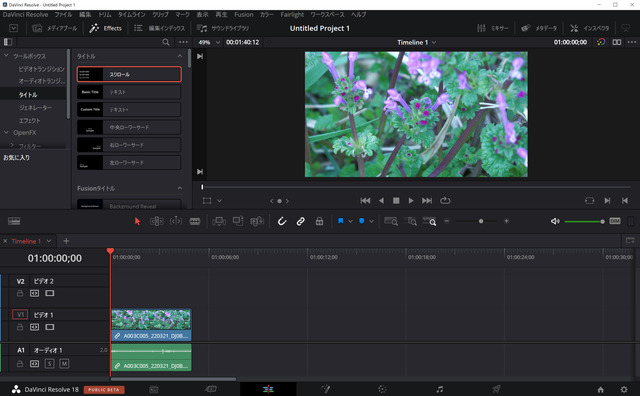
Task: Open Project Settings gear icon
Action: pyautogui.click(x=624, y=389)
